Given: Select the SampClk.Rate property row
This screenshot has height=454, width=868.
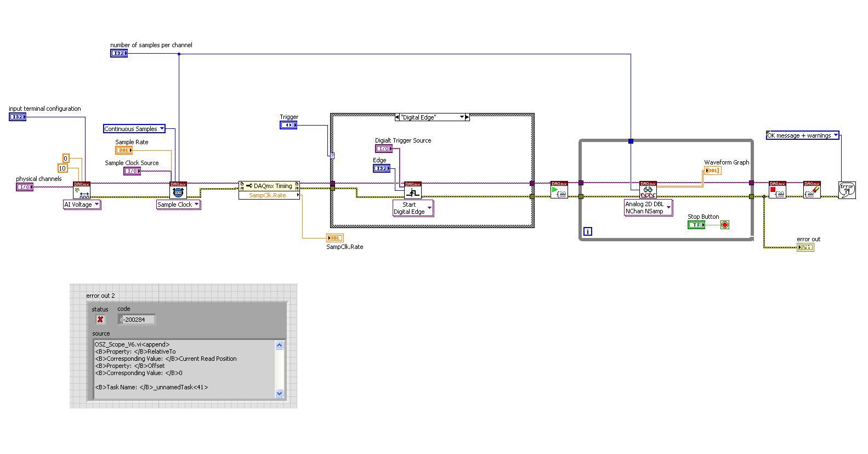Looking at the screenshot, I should pyautogui.click(x=269, y=195).
